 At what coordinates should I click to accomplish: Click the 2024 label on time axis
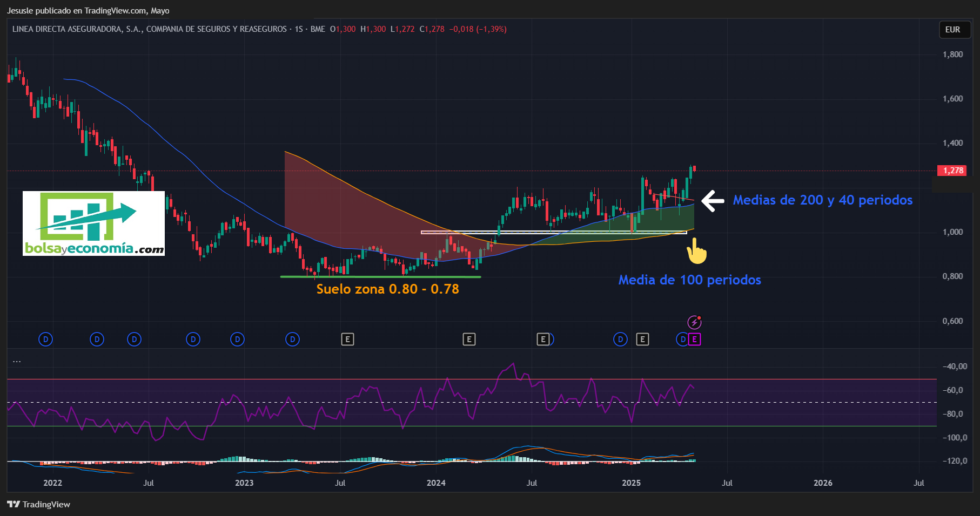pyautogui.click(x=436, y=483)
